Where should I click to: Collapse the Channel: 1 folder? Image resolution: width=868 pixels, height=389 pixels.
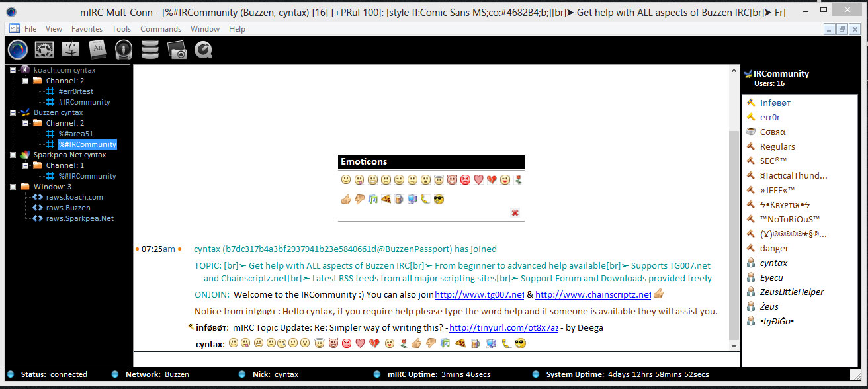point(26,165)
